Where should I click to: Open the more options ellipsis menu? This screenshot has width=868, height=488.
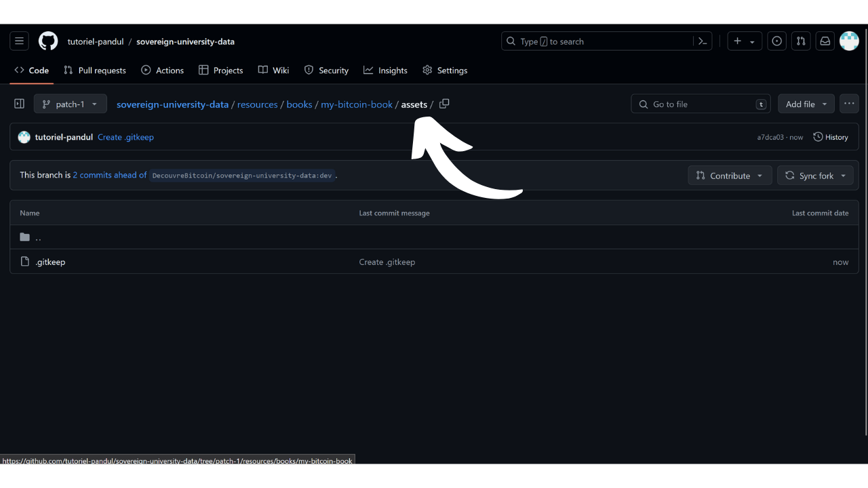coord(849,104)
